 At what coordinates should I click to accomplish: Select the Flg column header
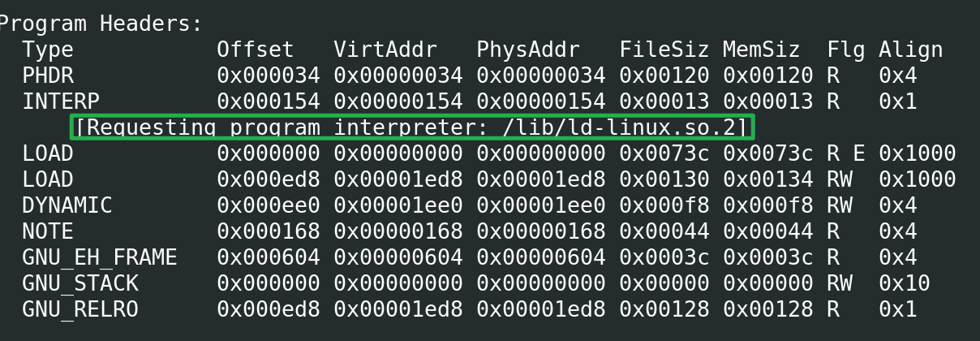(845, 50)
